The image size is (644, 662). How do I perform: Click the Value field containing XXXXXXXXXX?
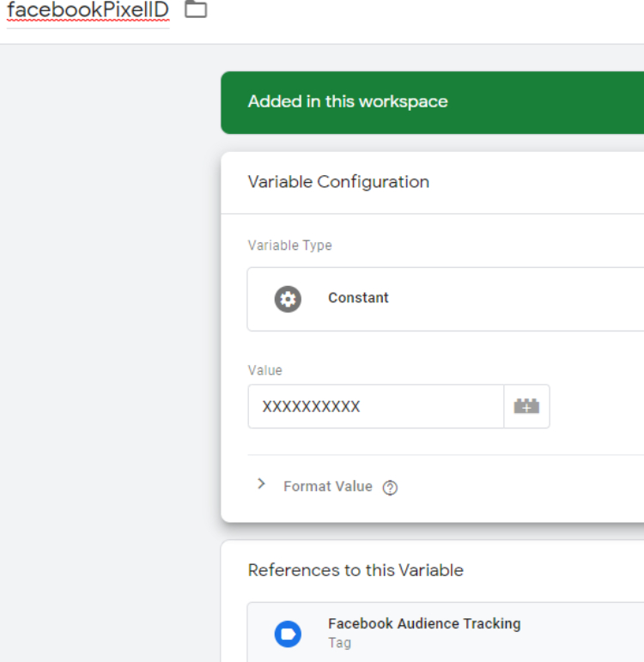[375, 406]
